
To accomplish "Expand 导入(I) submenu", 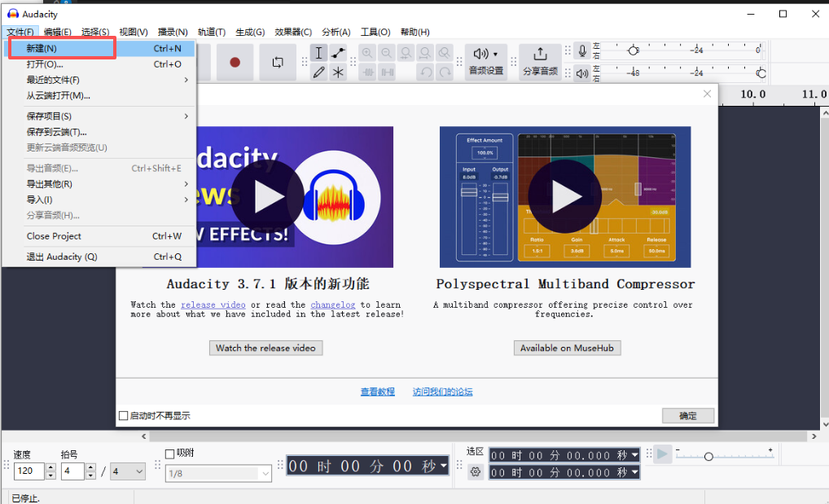I will (x=99, y=200).
